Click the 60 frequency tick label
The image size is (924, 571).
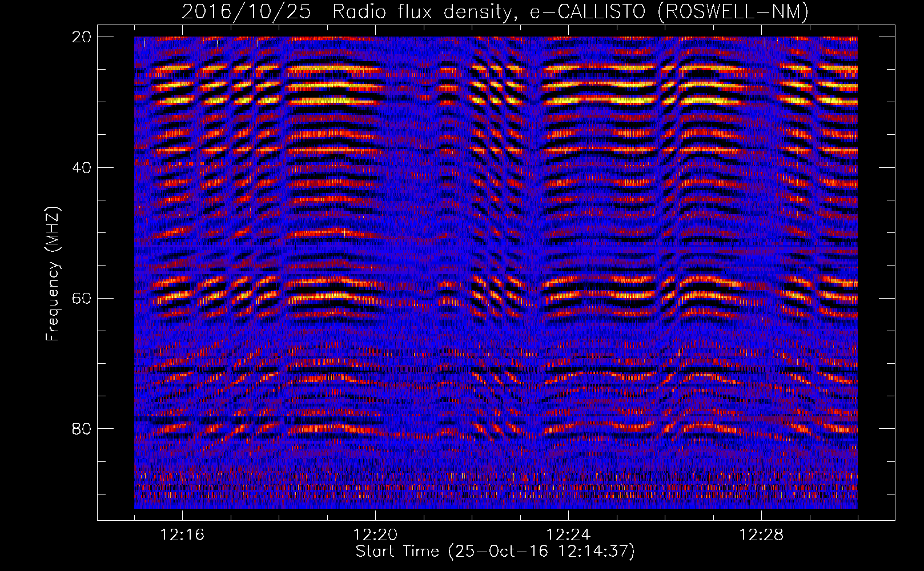[82, 298]
